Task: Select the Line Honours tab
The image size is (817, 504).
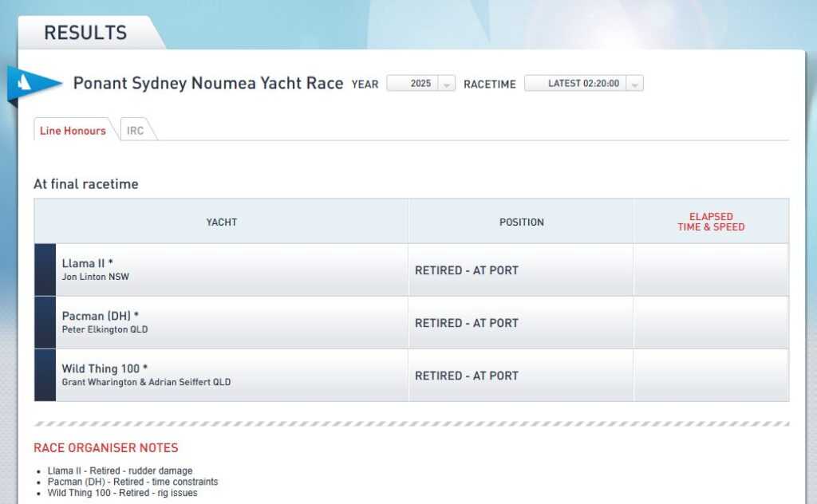Action: coord(73,131)
